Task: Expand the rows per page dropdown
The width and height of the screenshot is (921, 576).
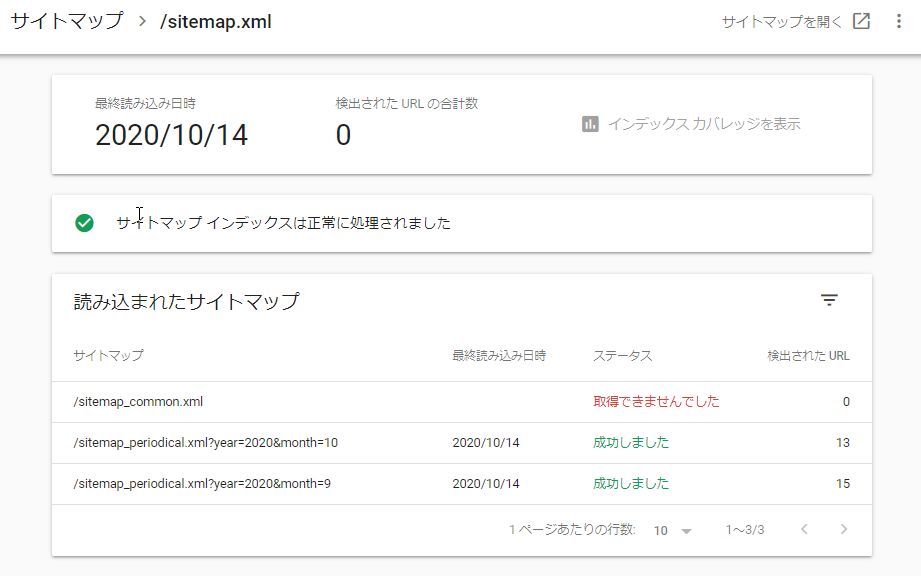Action: [673, 531]
